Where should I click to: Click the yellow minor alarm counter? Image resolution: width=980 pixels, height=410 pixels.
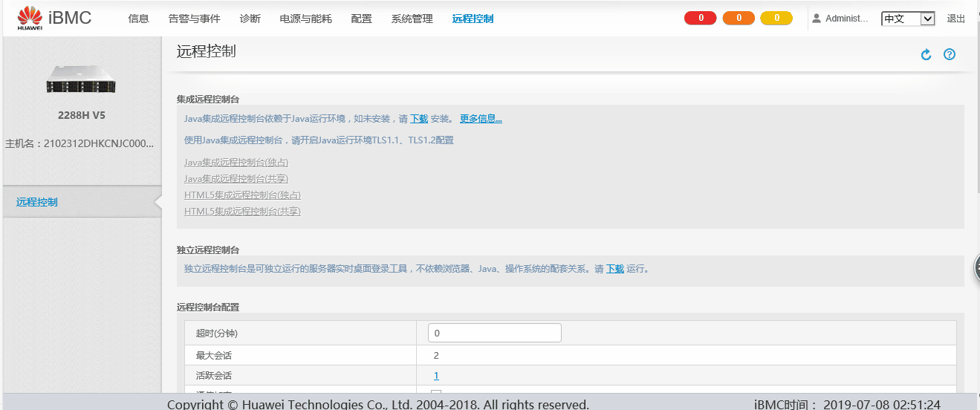tap(776, 19)
